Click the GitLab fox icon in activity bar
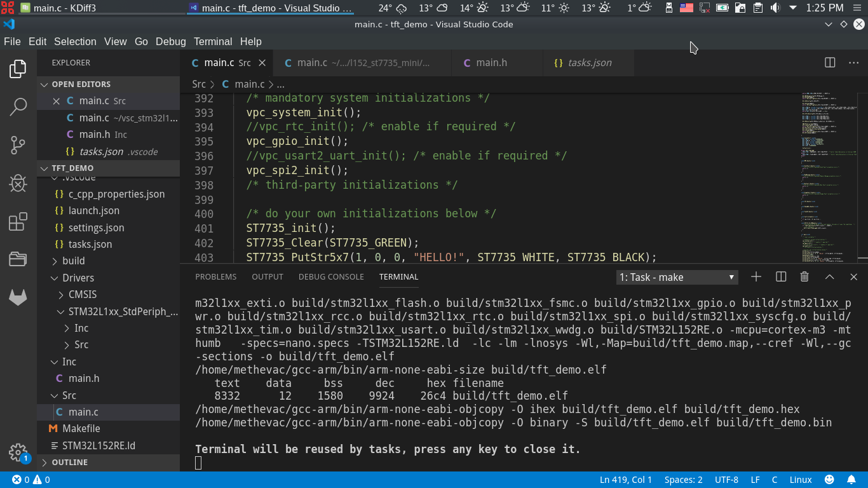Viewport: 868px width, 488px height. [18, 297]
